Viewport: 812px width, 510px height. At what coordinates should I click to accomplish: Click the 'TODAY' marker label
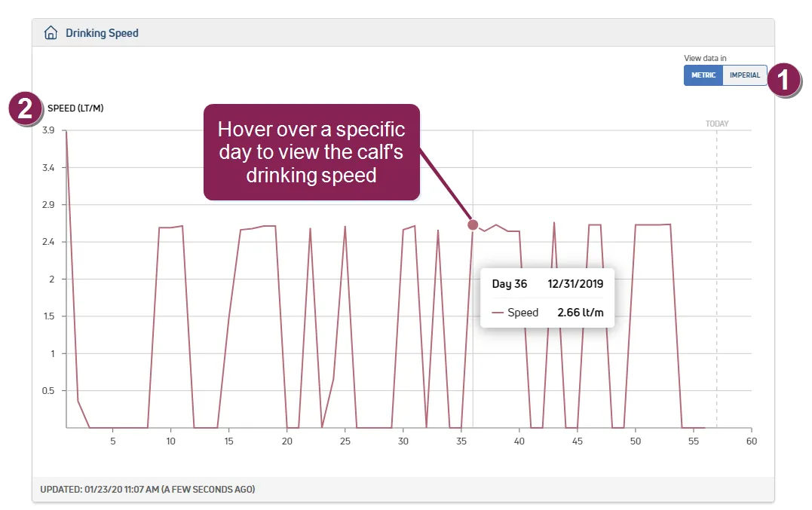point(717,124)
